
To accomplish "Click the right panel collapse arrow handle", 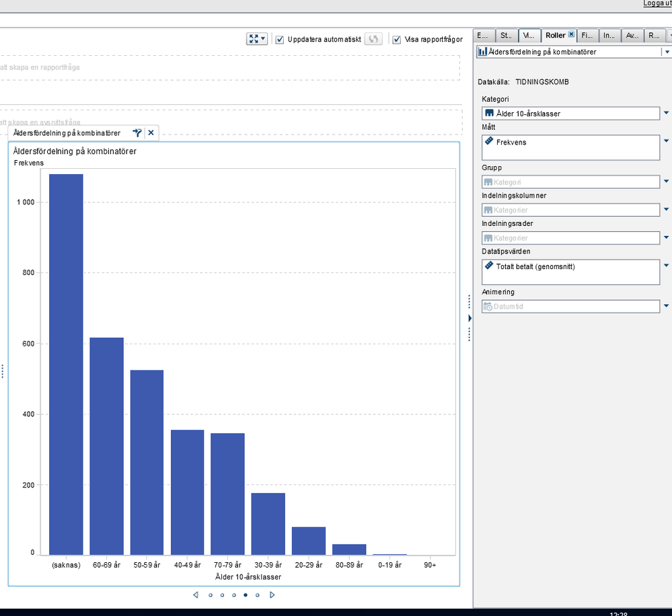I will (470, 317).
